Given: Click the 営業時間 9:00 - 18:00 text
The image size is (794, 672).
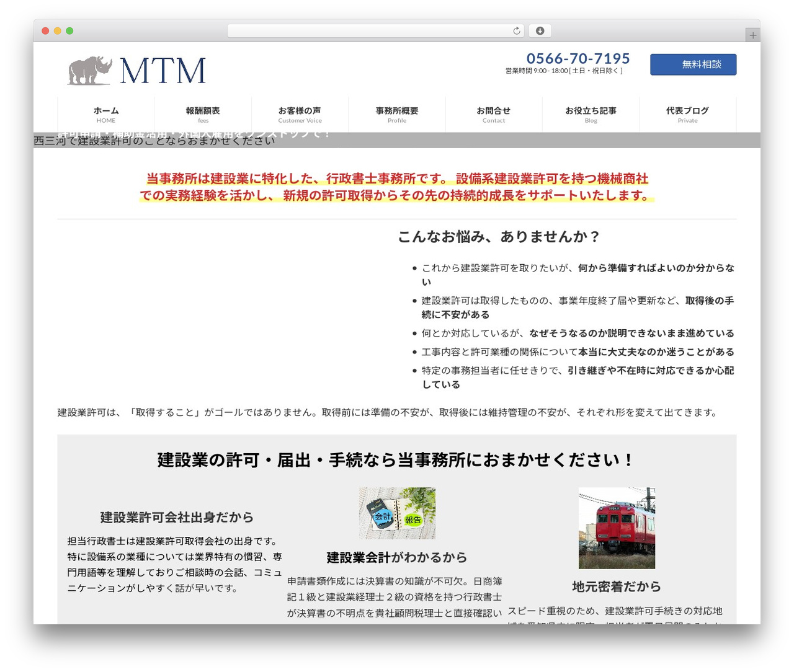Looking at the screenshot, I should coord(564,71).
